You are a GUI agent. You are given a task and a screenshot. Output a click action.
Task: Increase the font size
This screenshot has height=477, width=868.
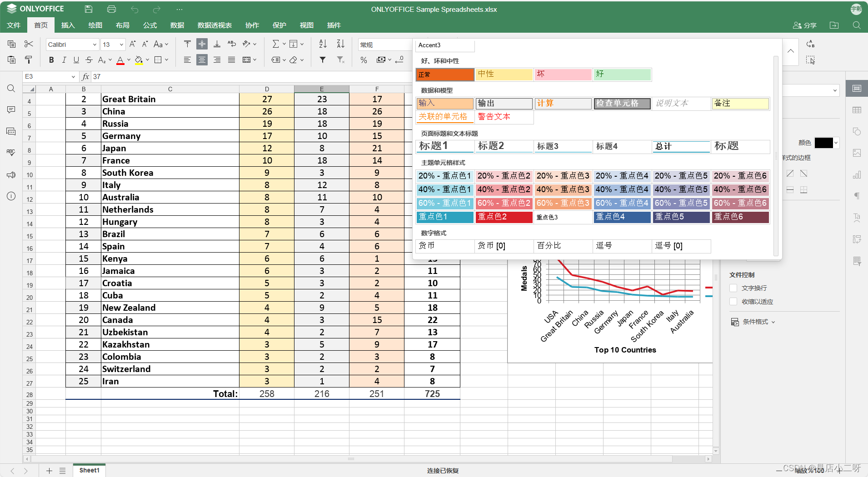(133, 44)
